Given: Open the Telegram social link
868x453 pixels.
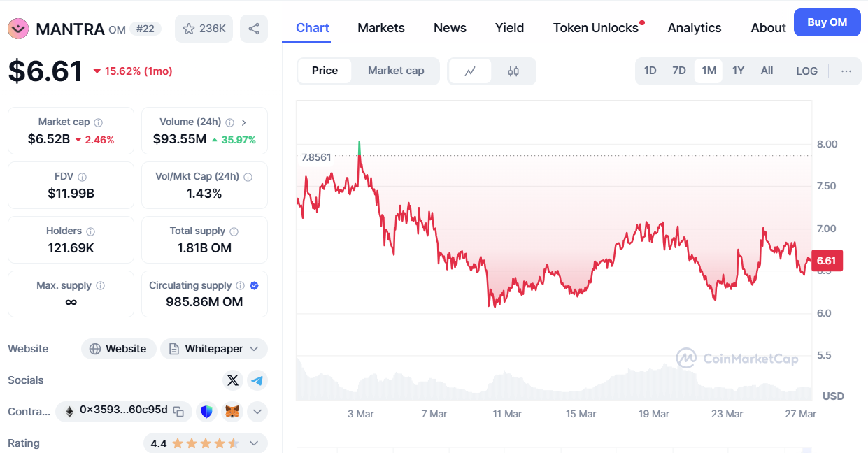Looking at the screenshot, I should pos(257,380).
